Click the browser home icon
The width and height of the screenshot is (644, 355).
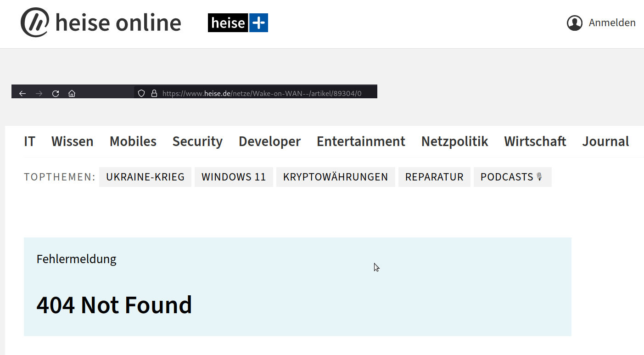point(72,94)
